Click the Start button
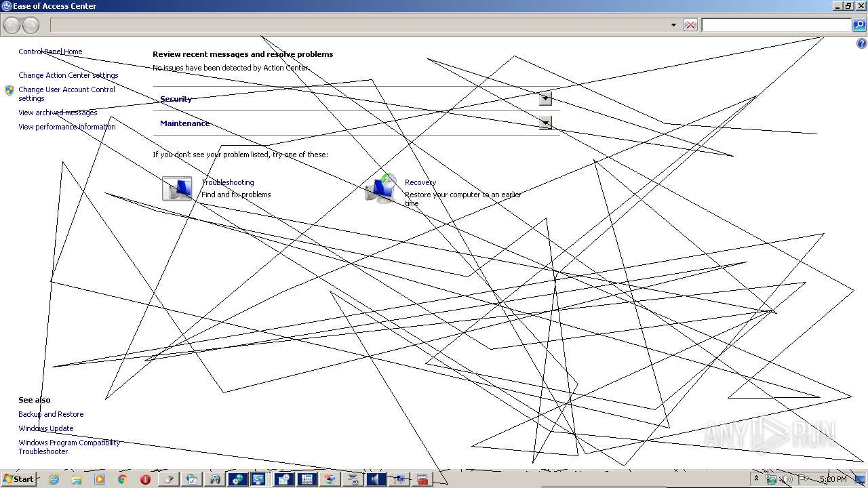The image size is (868, 488). pos(18,479)
